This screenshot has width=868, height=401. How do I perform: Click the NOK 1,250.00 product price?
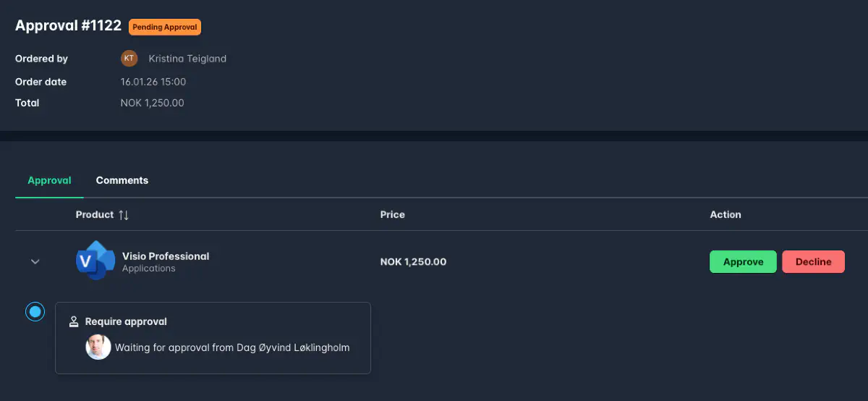413,262
